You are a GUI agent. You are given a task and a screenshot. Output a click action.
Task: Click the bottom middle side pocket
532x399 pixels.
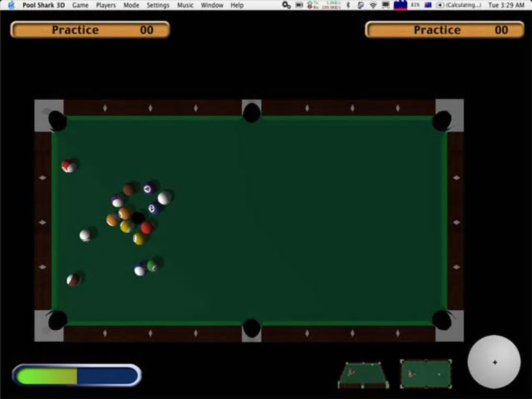(251, 328)
